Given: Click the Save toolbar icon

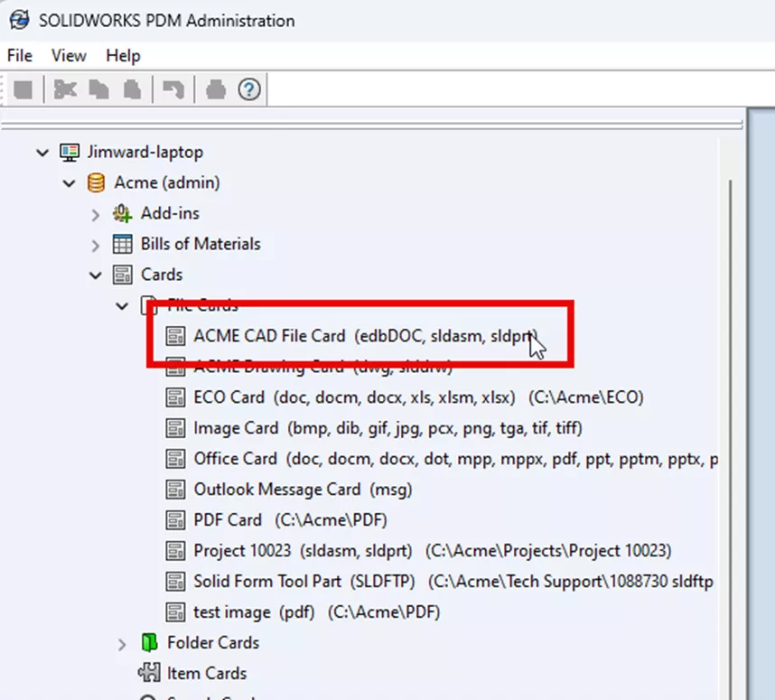Looking at the screenshot, I should tap(23, 89).
